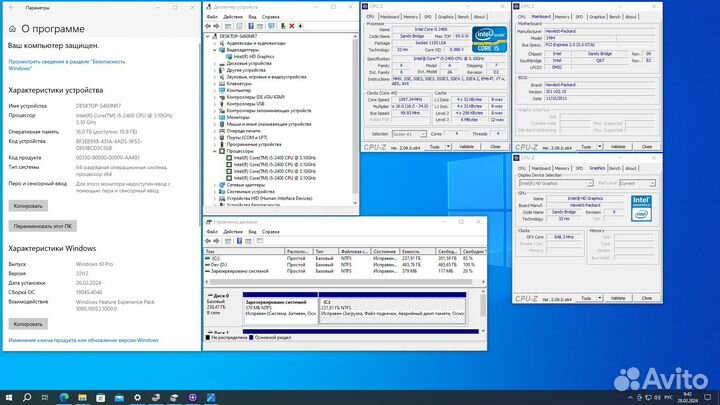Click the Settings gear on the taskbar
720x405 pixels.
click(137, 397)
